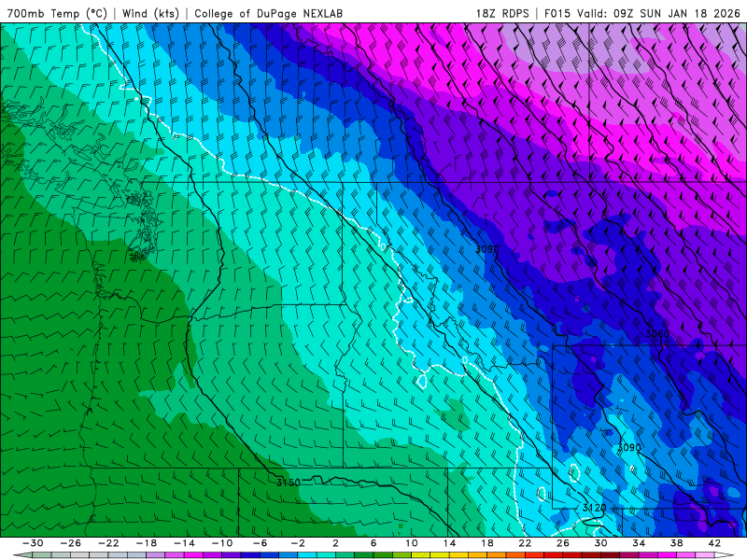Click the −18 colorbar scale label
The image size is (747, 560).
tap(147, 543)
